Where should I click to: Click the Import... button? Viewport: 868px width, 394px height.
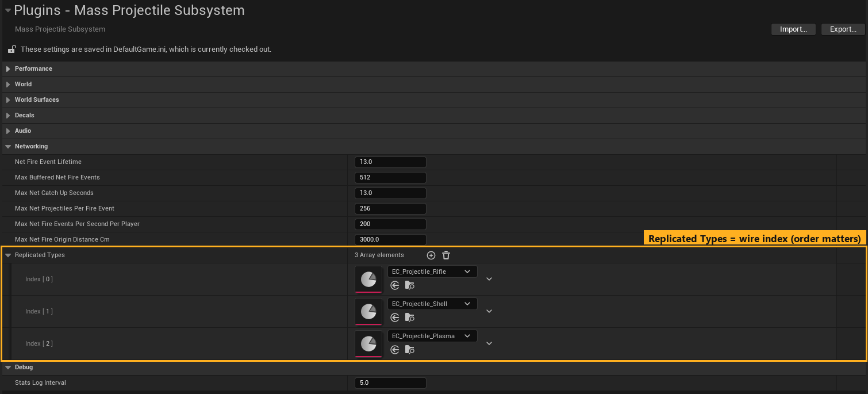click(x=793, y=29)
